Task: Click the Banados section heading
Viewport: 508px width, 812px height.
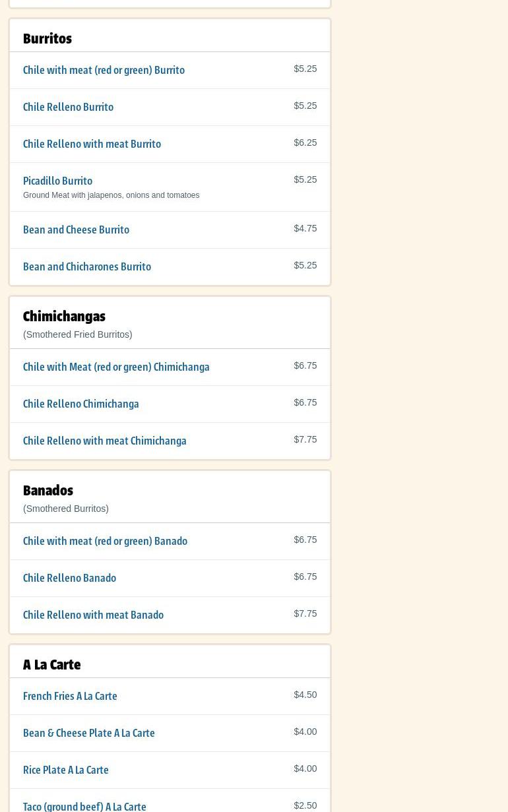Action: click(x=48, y=490)
